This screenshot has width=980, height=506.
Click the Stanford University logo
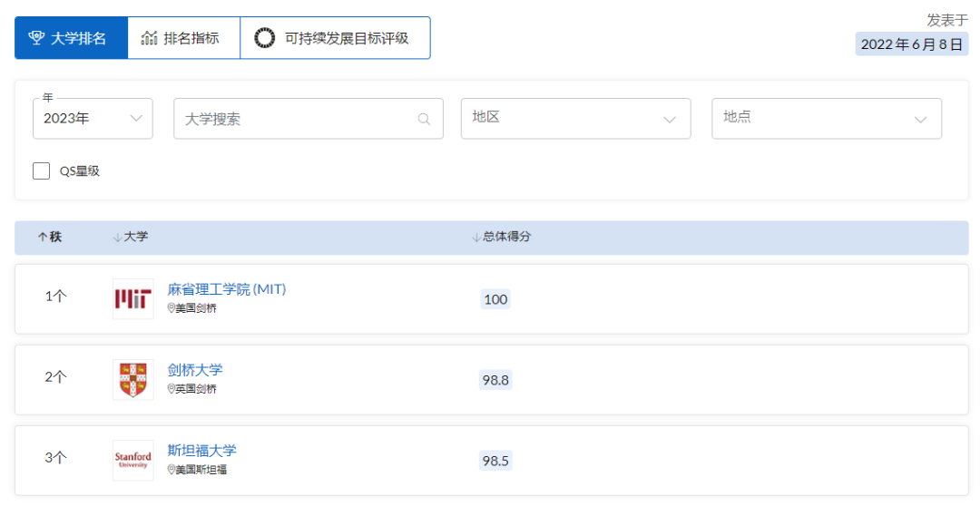(x=132, y=460)
